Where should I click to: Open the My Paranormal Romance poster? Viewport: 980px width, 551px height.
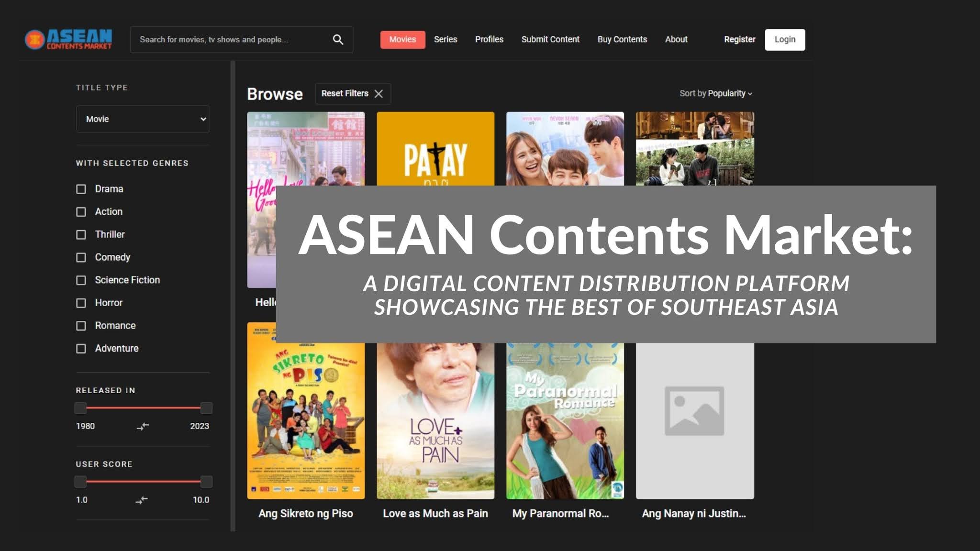tap(565, 421)
